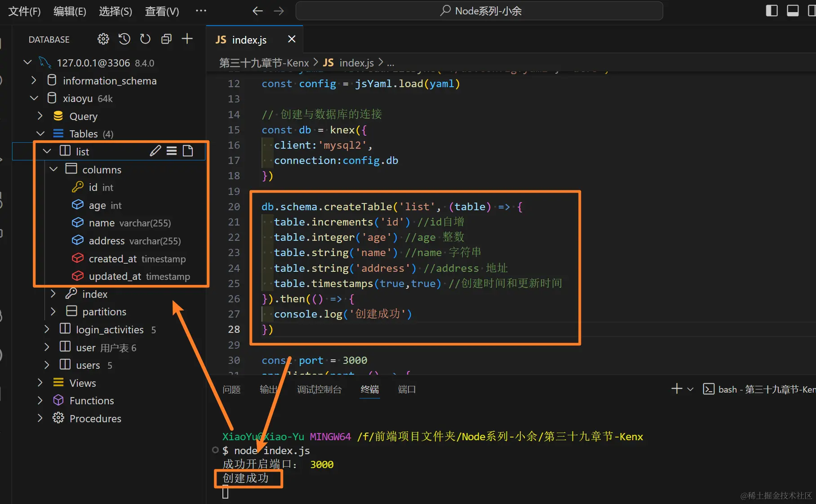This screenshot has height=504, width=816.
Task: Expand the Procedures node
Action: [x=40, y=418]
